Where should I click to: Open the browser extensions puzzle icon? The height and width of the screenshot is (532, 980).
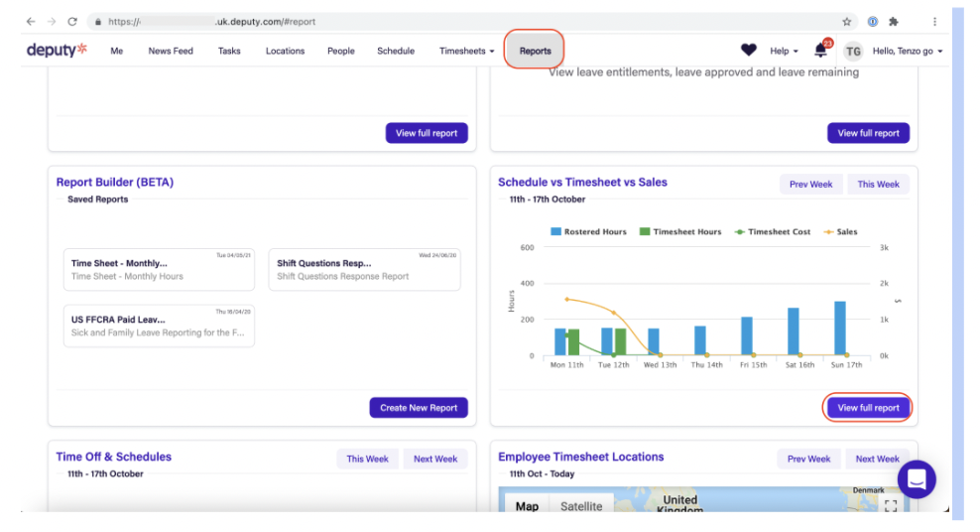click(894, 21)
